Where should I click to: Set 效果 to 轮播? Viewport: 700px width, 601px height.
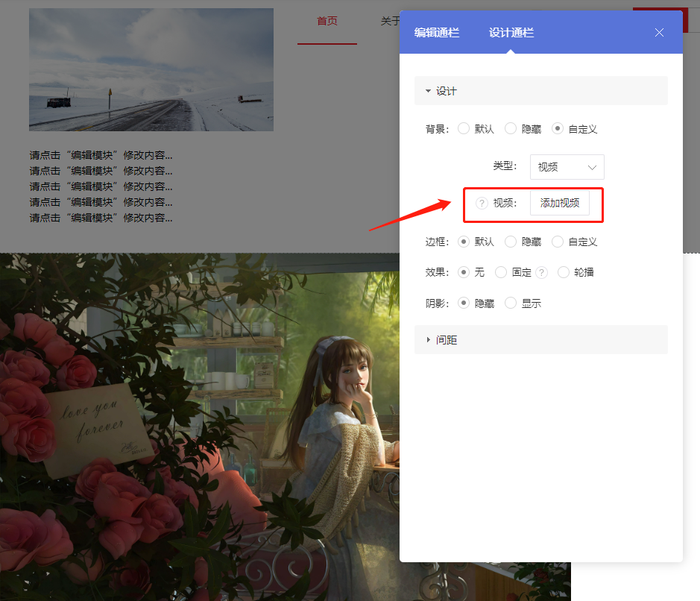point(564,272)
